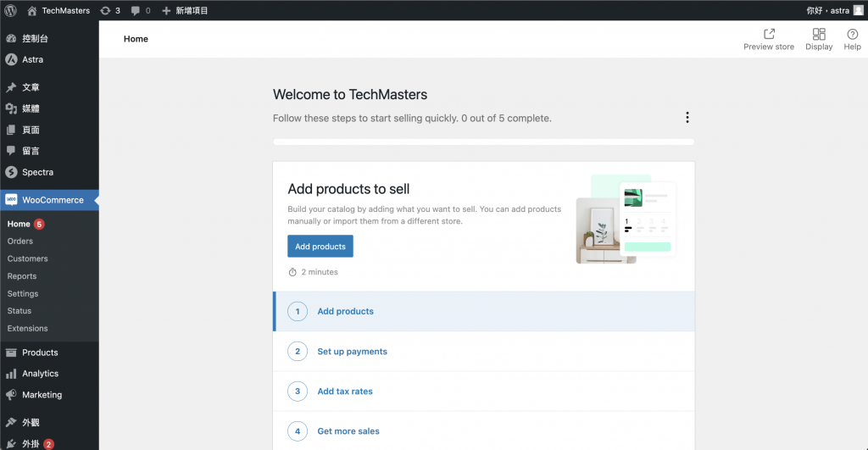The height and width of the screenshot is (450, 868).
Task: Click the plus icon for 新增項目
Action: tap(166, 10)
